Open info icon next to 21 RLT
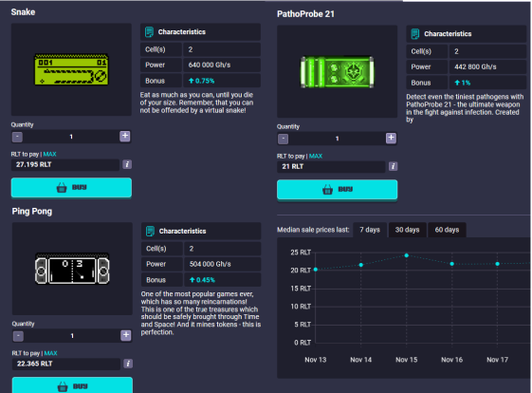Image resolution: width=532 pixels, height=393 pixels. (x=393, y=166)
